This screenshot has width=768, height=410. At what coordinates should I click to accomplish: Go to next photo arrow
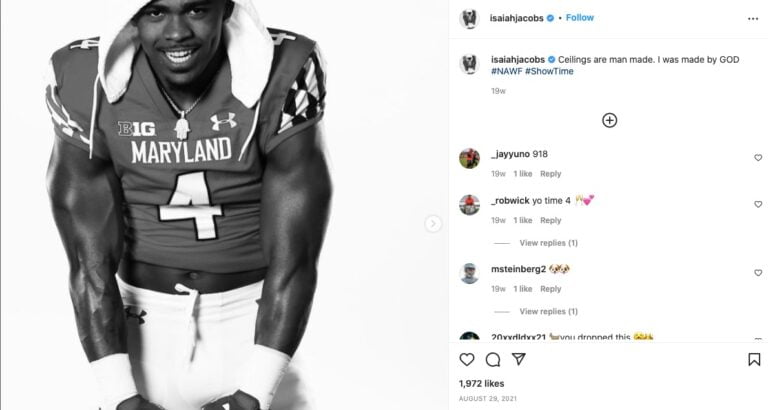coord(433,224)
